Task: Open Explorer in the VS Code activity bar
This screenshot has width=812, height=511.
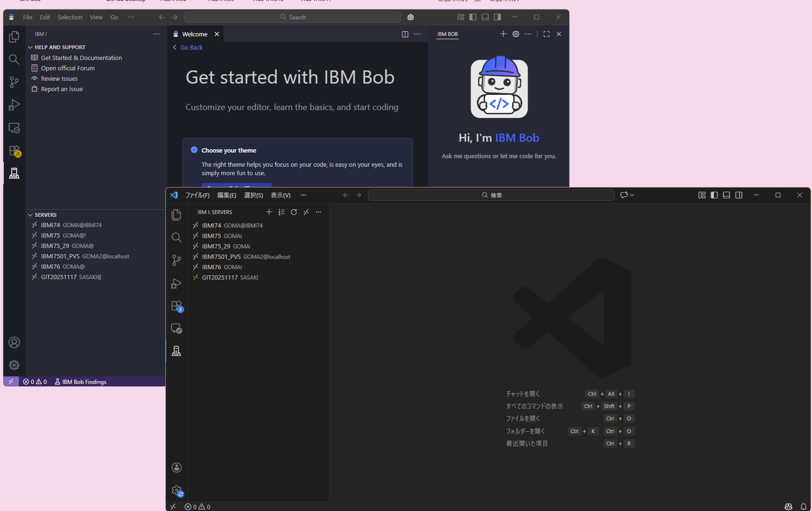Action: coord(177,214)
